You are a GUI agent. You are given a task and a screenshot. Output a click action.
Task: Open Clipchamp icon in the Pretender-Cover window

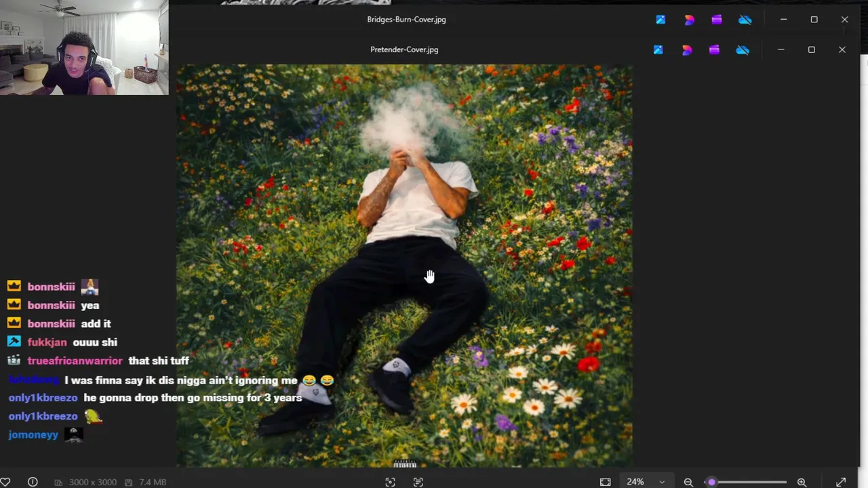[714, 49]
